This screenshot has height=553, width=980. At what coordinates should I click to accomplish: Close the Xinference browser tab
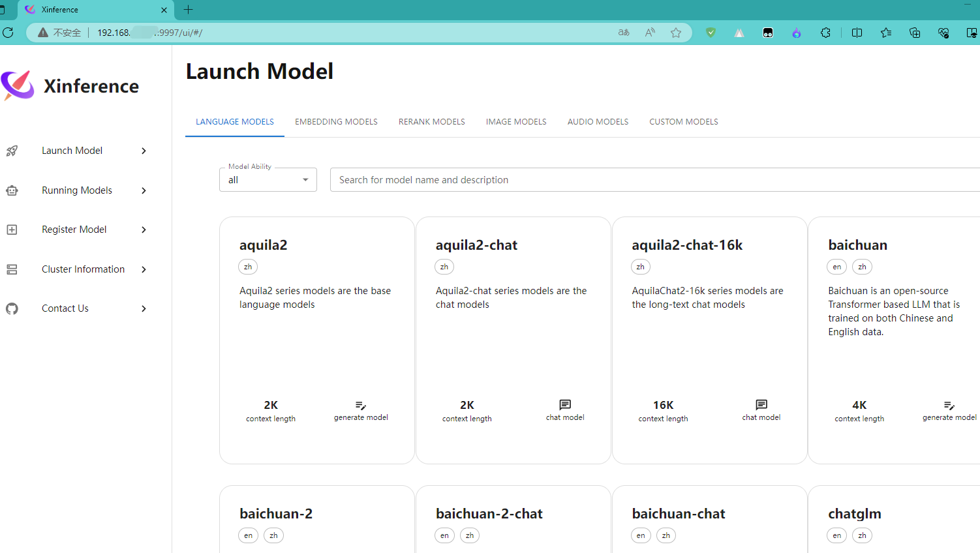(164, 10)
